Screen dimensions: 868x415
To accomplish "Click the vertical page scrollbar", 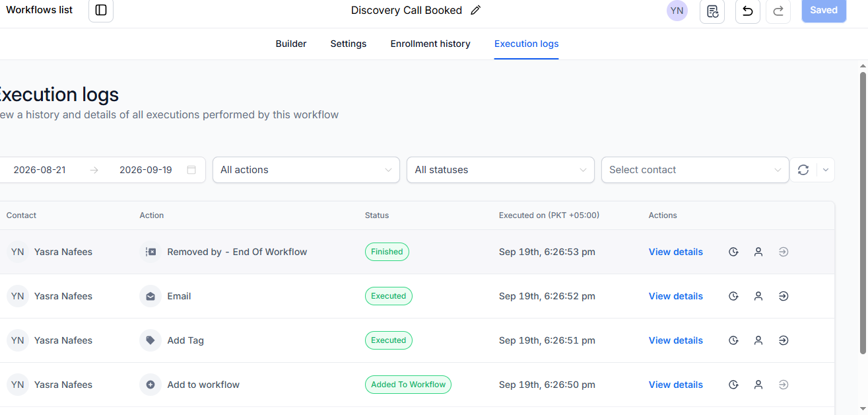I will [x=863, y=211].
